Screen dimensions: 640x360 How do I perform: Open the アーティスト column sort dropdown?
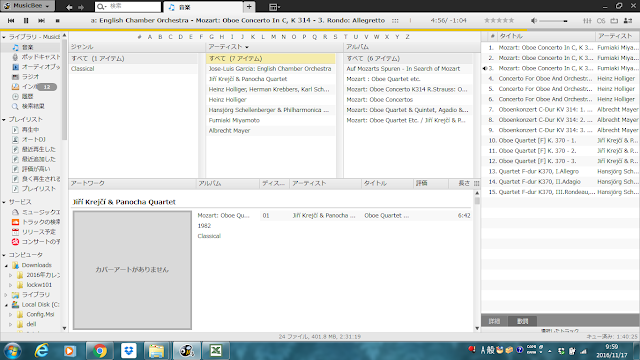pos(247,47)
